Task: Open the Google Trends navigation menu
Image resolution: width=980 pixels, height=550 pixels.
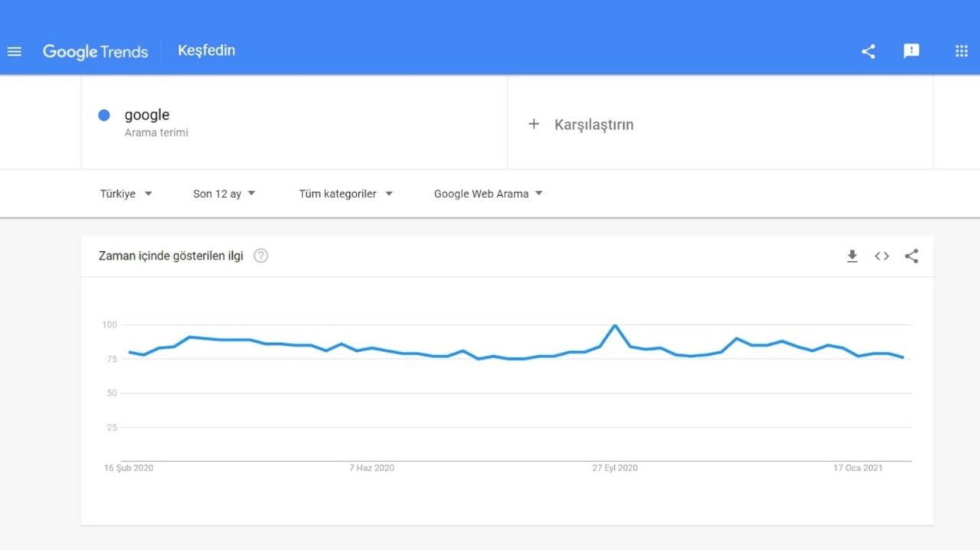Action: tap(14, 51)
